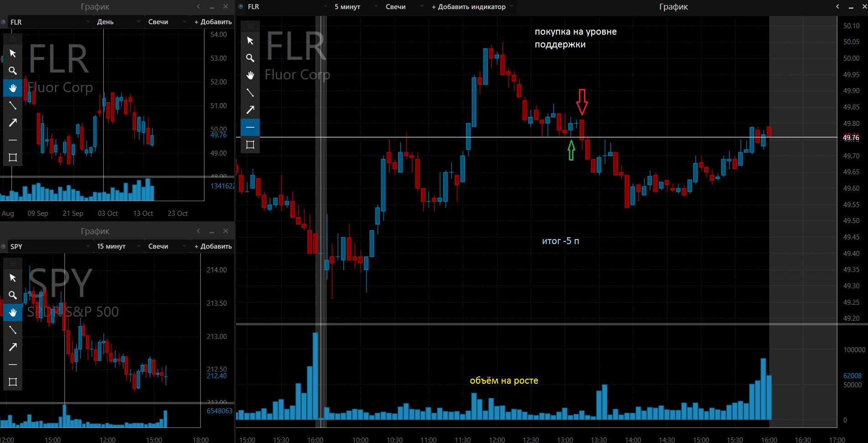Collapse main chart window with the left chevron
The width and height of the screenshot is (868, 443).
[837, 6]
